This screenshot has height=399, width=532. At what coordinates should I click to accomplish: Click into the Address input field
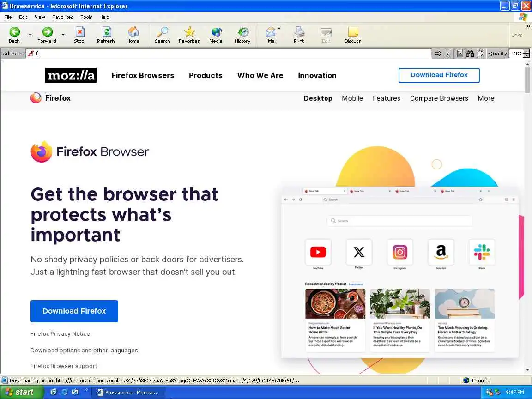229,54
